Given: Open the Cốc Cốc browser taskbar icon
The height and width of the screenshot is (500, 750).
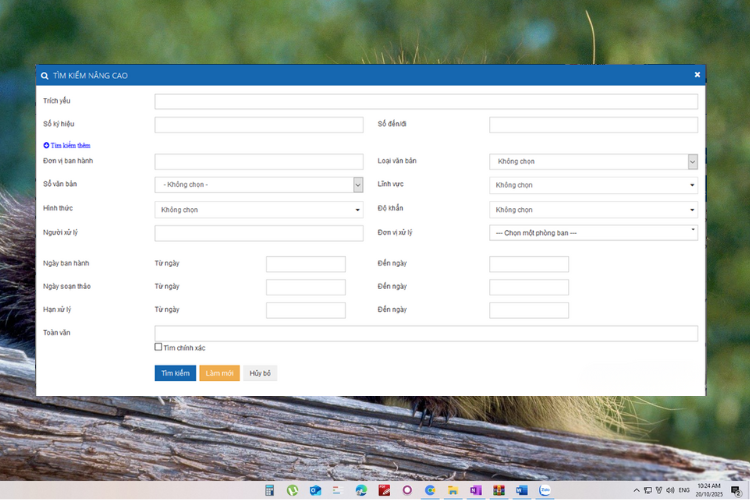Looking at the screenshot, I should [430, 490].
